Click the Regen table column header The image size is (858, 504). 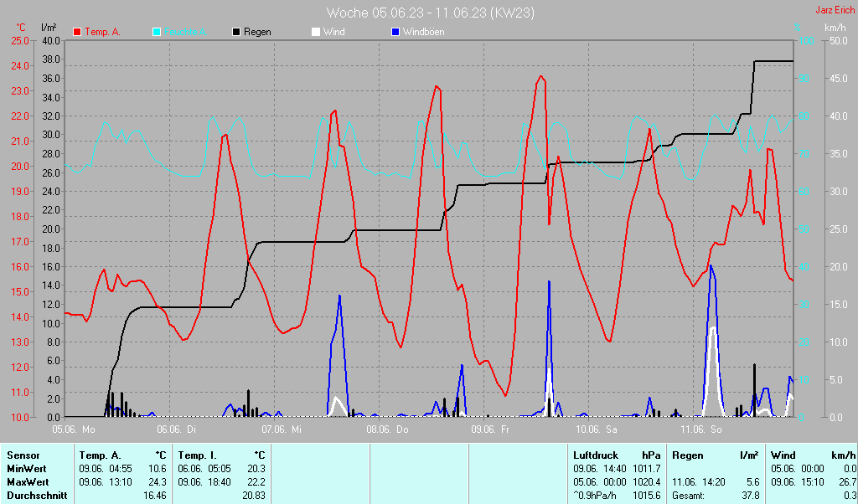tap(687, 455)
